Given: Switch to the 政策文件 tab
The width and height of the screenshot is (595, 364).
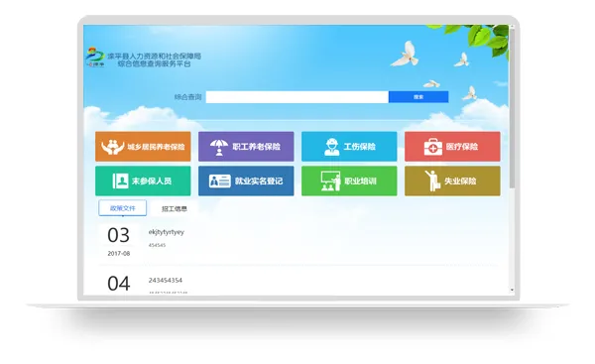Looking at the screenshot, I should (123, 208).
